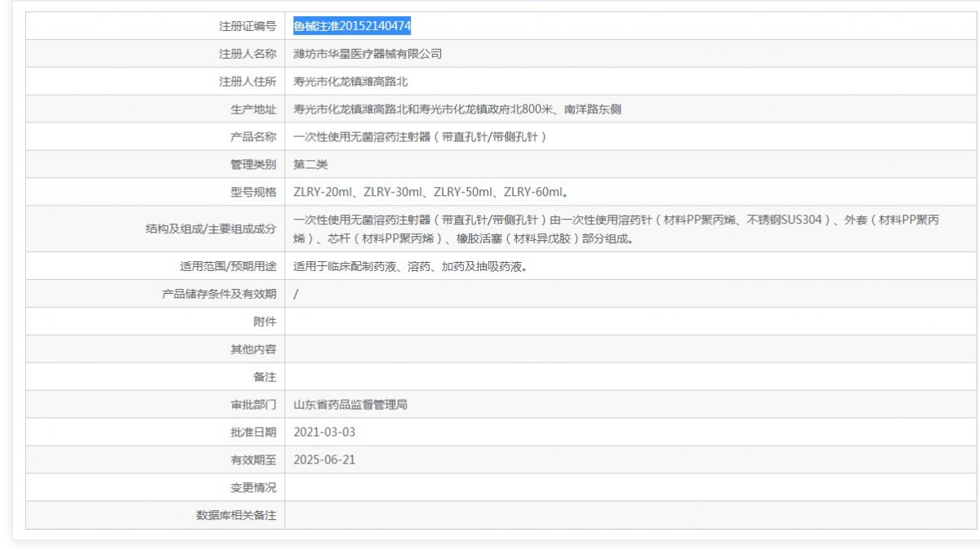Click the model specs starting ZLRY-20ml
Image resolution: width=980 pixels, height=551 pixels.
430,193
